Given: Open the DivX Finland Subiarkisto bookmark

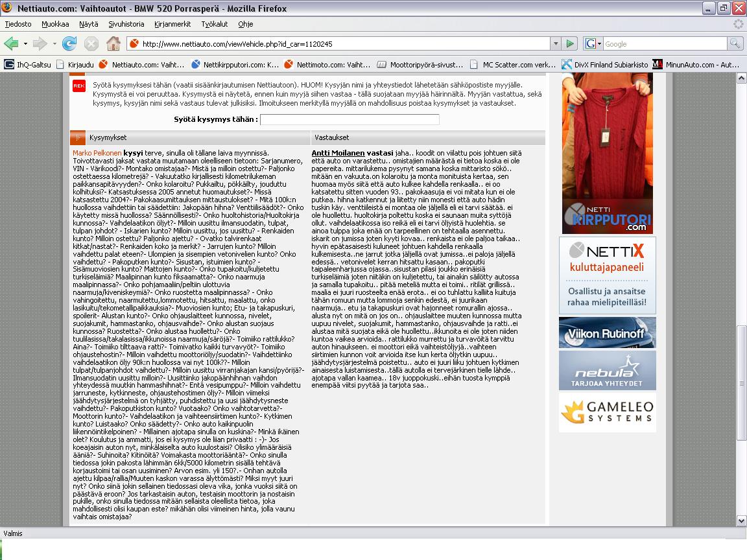Looking at the screenshot, I should [x=605, y=64].
